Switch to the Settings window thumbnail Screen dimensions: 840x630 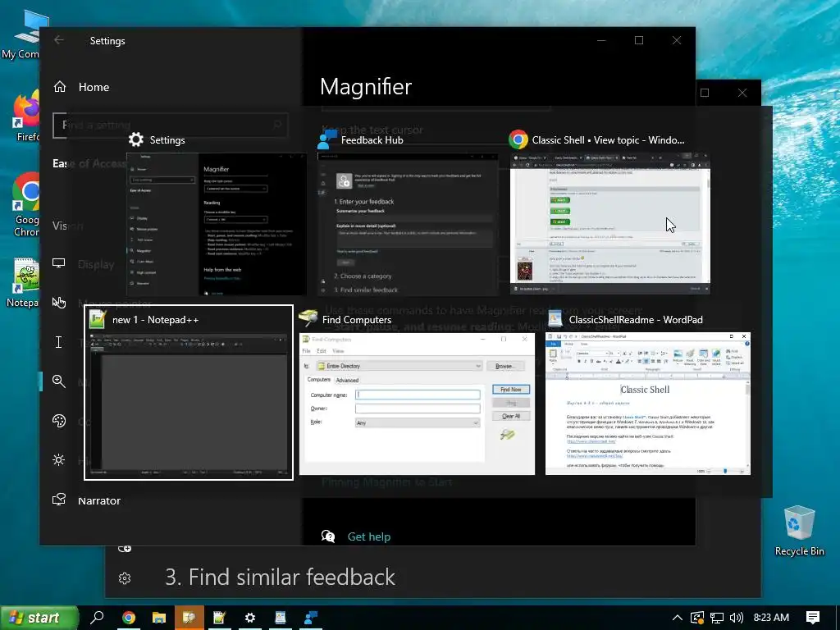click(x=217, y=224)
